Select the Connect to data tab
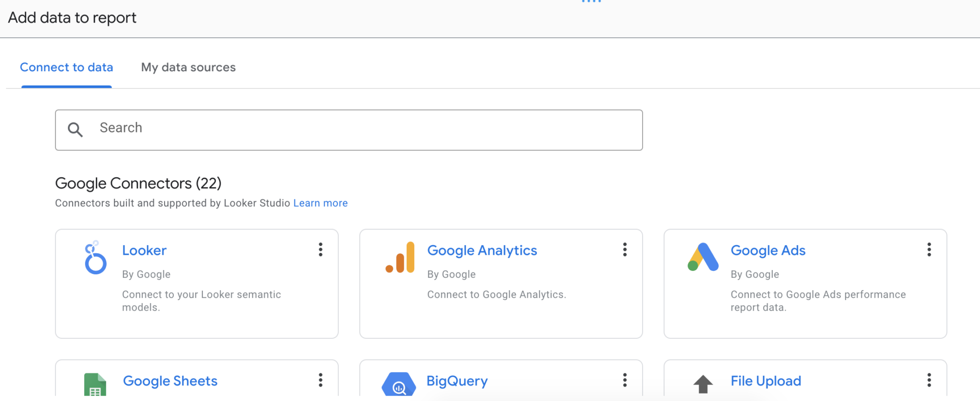980x401 pixels. pyautogui.click(x=67, y=67)
